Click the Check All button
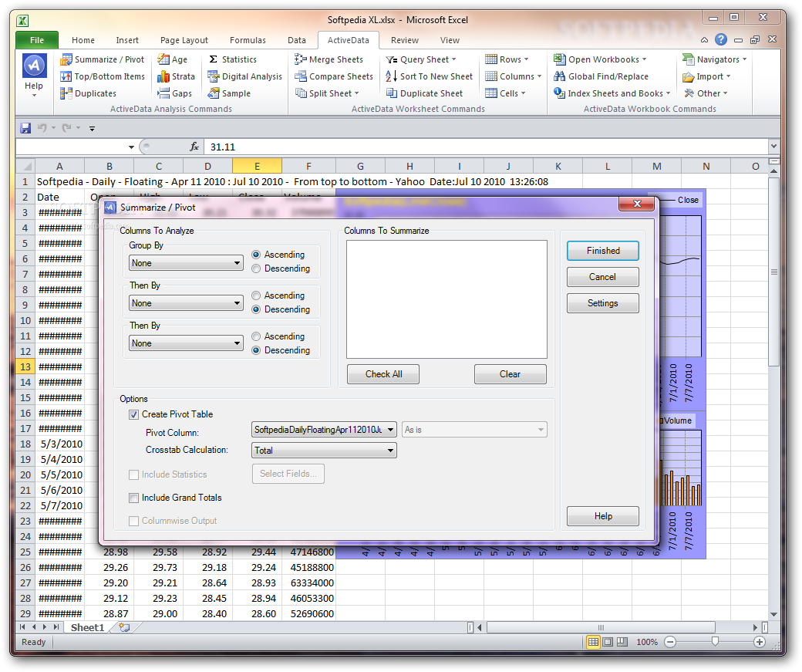The image size is (802, 672). (383, 374)
